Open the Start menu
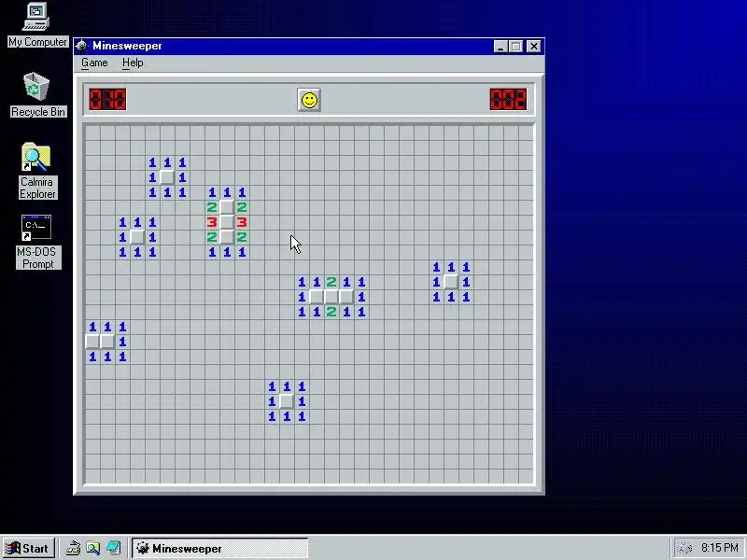 point(28,548)
